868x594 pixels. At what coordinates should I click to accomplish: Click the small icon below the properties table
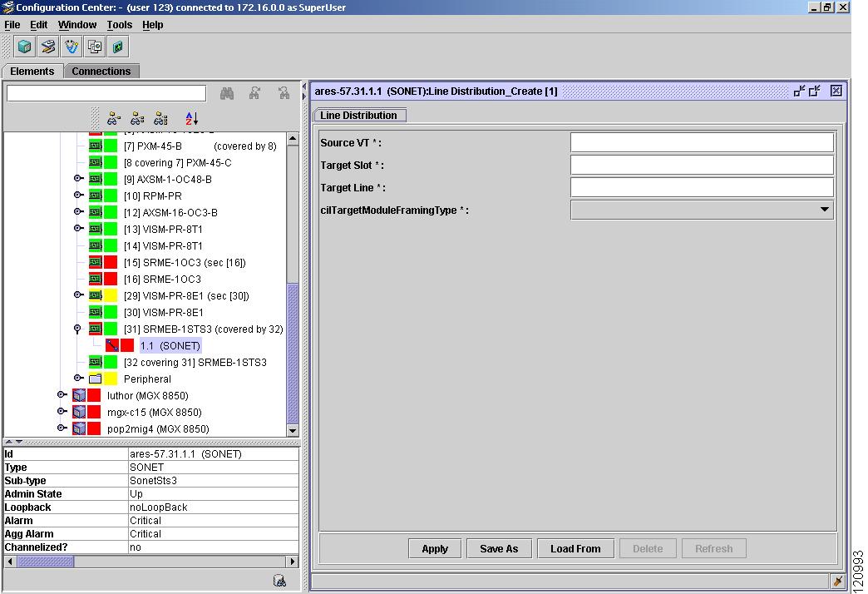click(280, 580)
